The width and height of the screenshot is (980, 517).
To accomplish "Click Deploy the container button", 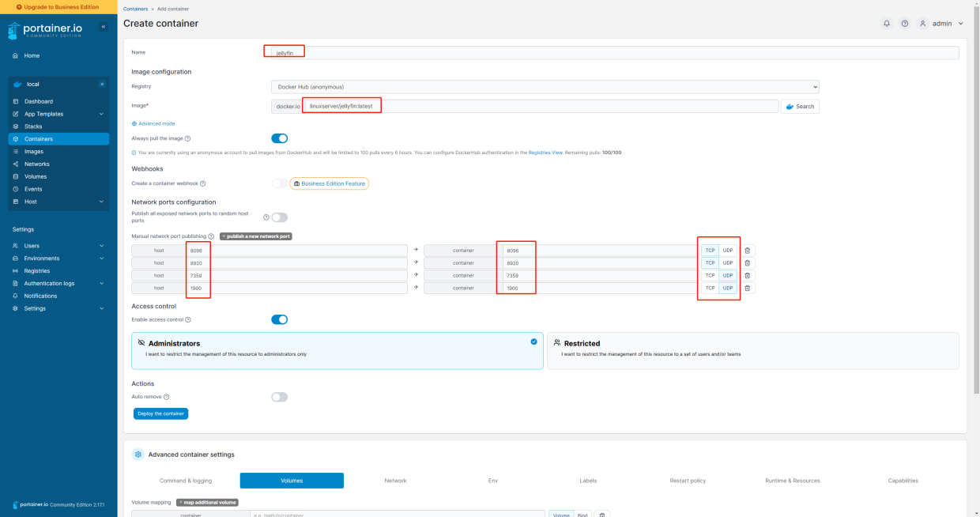I will [x=161, y=413].
